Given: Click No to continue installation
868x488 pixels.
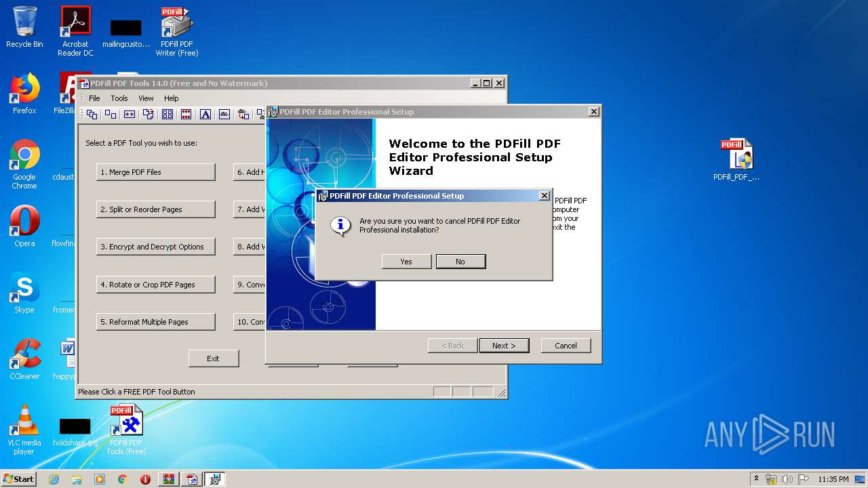Looking at the screenshot, I should click(x=460, y=262).
